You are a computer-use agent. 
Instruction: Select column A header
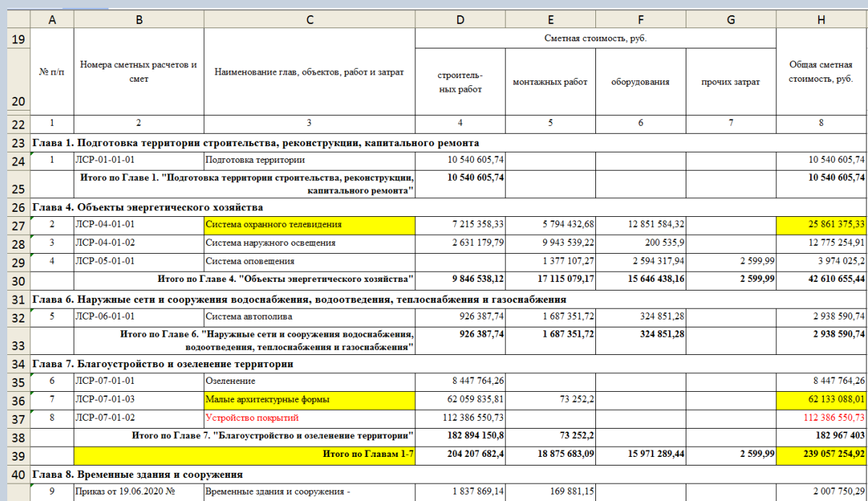pyautogui.click(x=51, y=20)
